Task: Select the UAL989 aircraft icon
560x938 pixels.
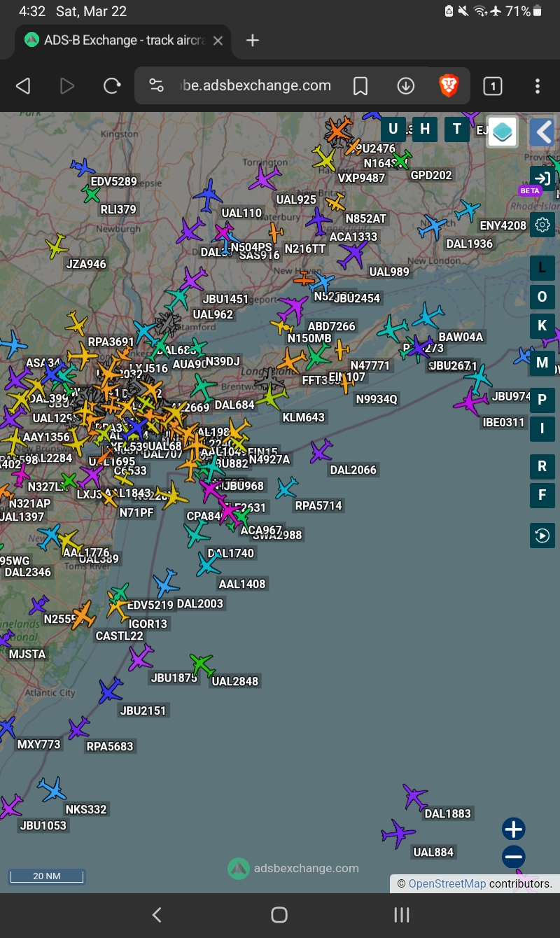Action: [353, 255]
